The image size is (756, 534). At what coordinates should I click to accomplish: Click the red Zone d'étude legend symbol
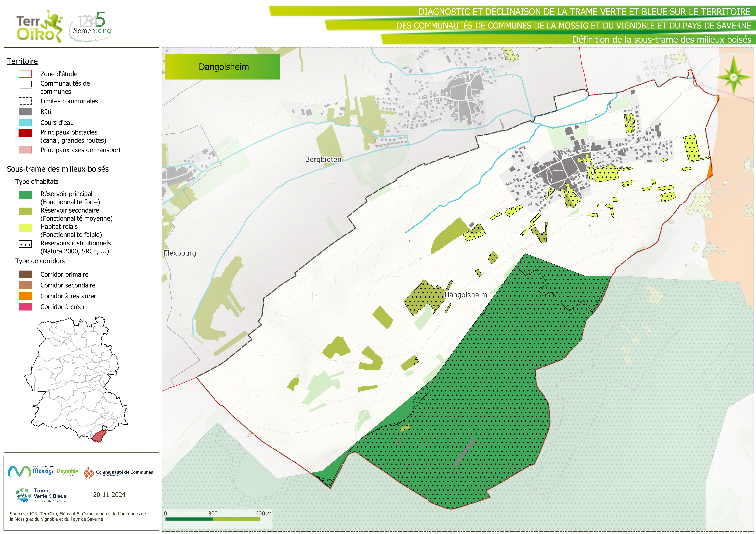(25, 74)
